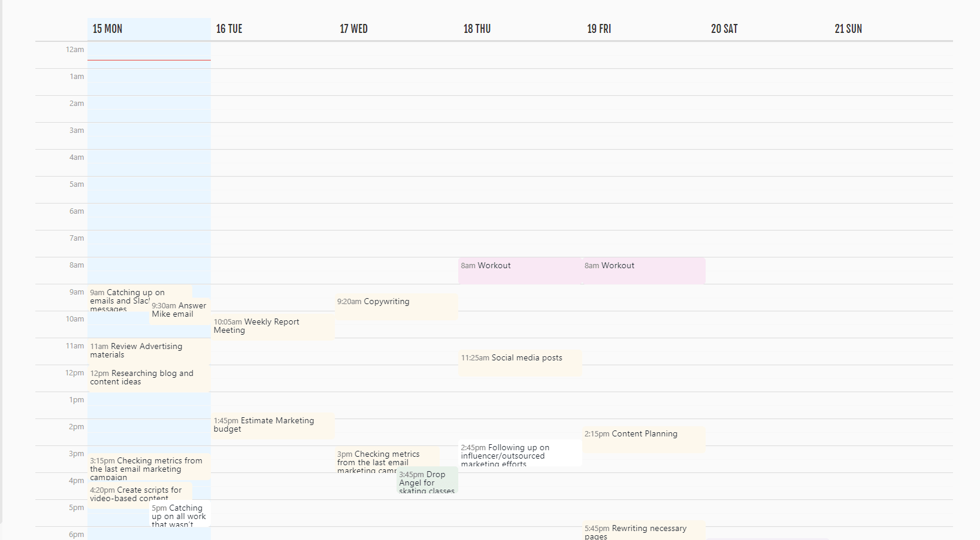Click the 17 WED day header

point(353,28)
